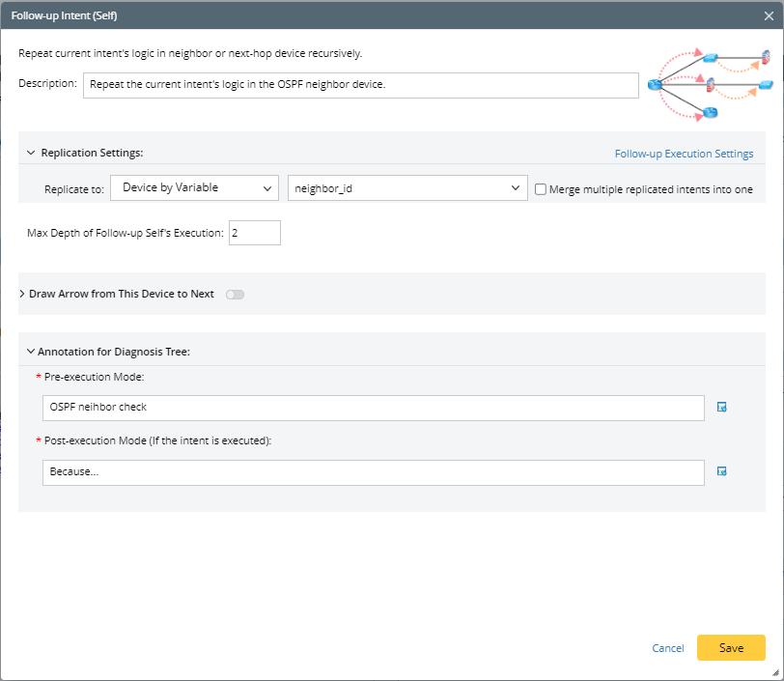Close the Follow-up Intent dialog with X
This screenshot has height=681, width=784.
coord(767,16)
